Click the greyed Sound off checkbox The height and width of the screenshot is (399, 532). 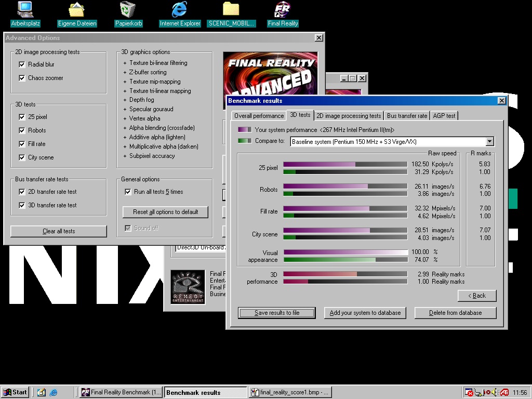pos(128,229)
